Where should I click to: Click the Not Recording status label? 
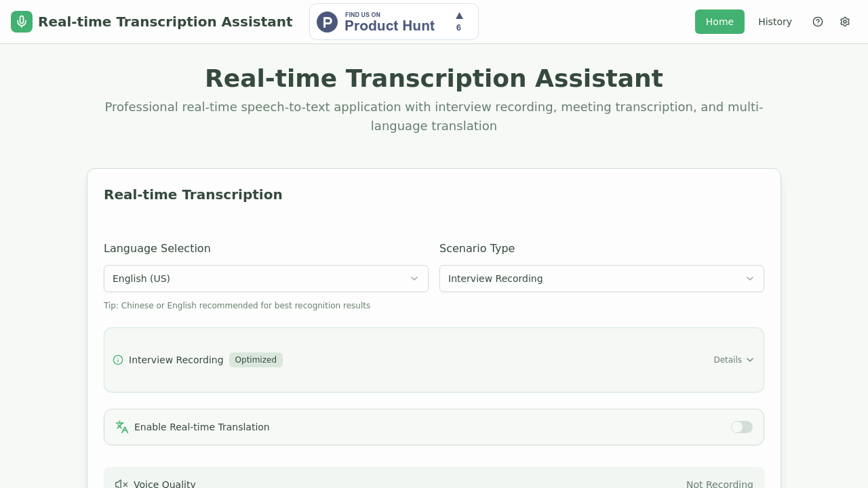click(x=719, y=483)
